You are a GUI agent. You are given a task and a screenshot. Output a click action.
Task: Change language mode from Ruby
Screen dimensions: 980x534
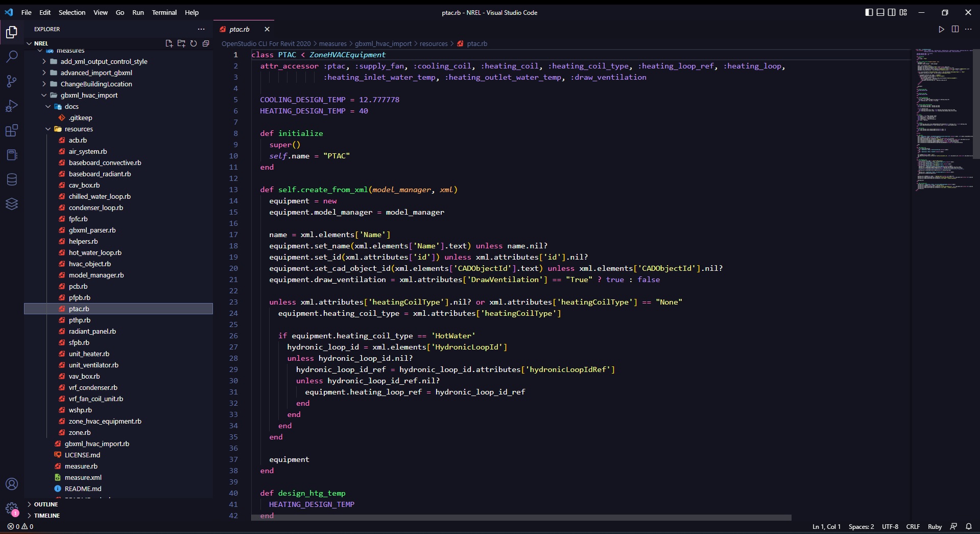[x=935, y=526]
